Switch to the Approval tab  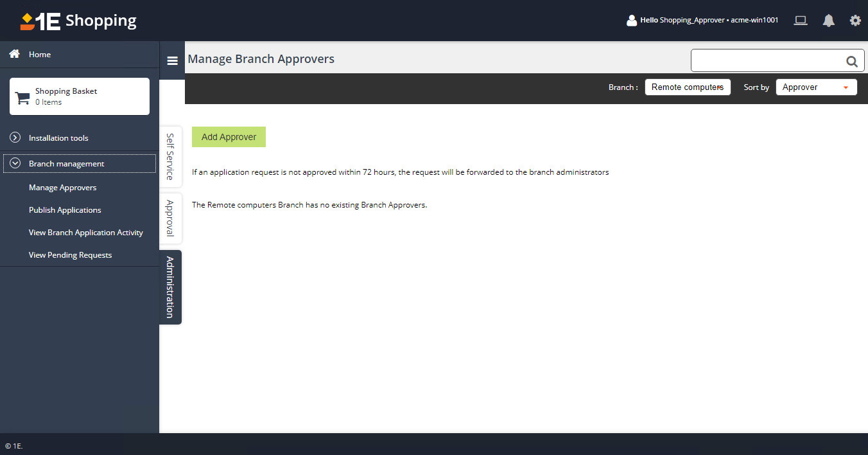(170, 218)
